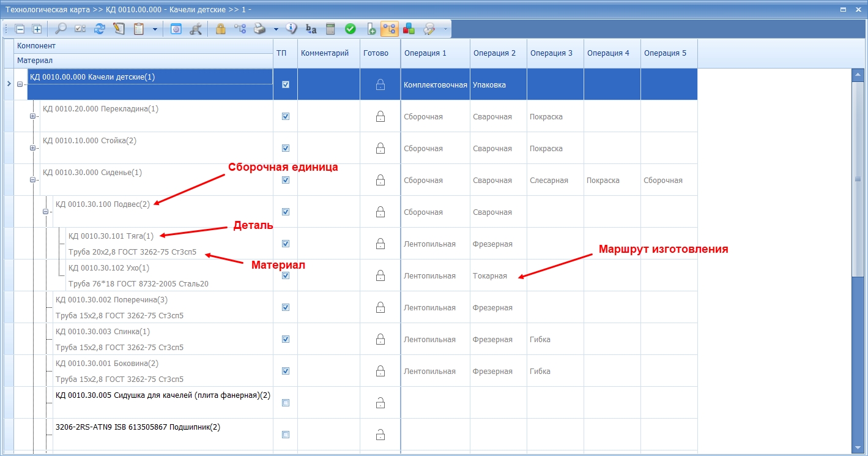The width and height of the screenshot is (868, 456).
Task: Click the vertical scrollbar down arrow
Action: tap(856, 447)
